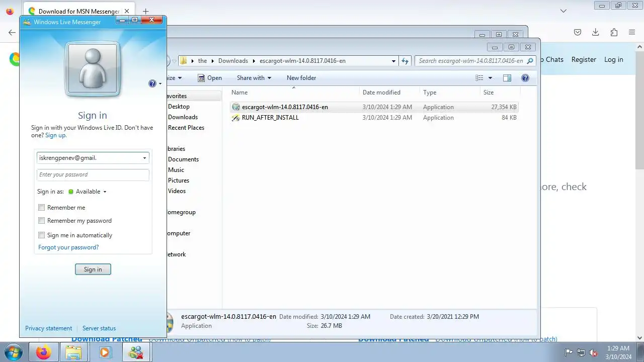Image resolution: width=644 pixels, height=362 pixels.
Task: Open Downloads in the navigation pane
Action: coord(183,117)
